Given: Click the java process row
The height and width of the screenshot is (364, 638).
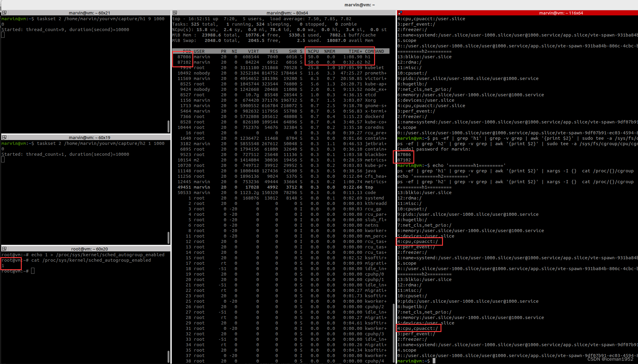Looking at the screenshot, I should [x=281, y=171].
